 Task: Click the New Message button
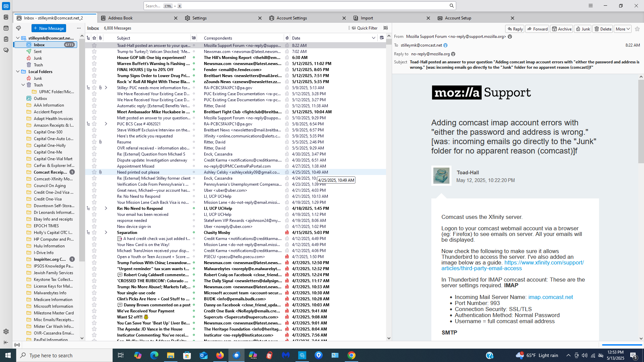[49, 28]
